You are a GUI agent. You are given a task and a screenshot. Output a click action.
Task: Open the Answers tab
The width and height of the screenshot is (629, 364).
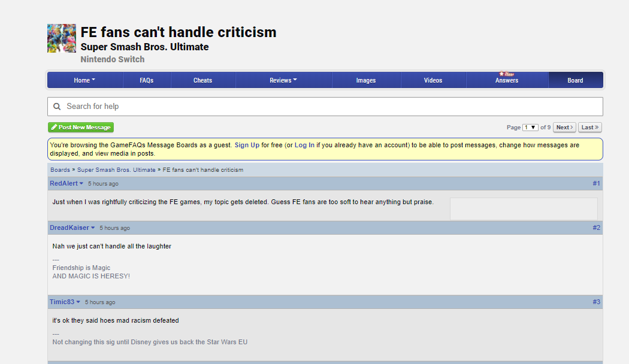[x=507, y=80]
